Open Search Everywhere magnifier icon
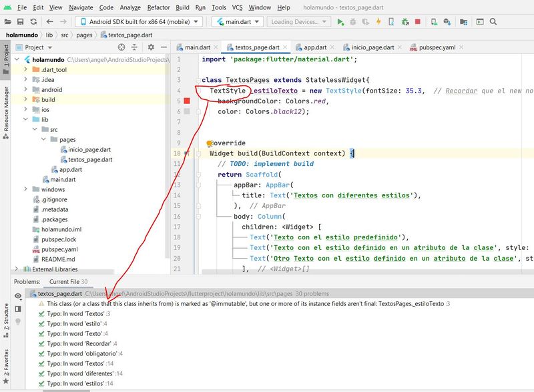 click(493, 22)
